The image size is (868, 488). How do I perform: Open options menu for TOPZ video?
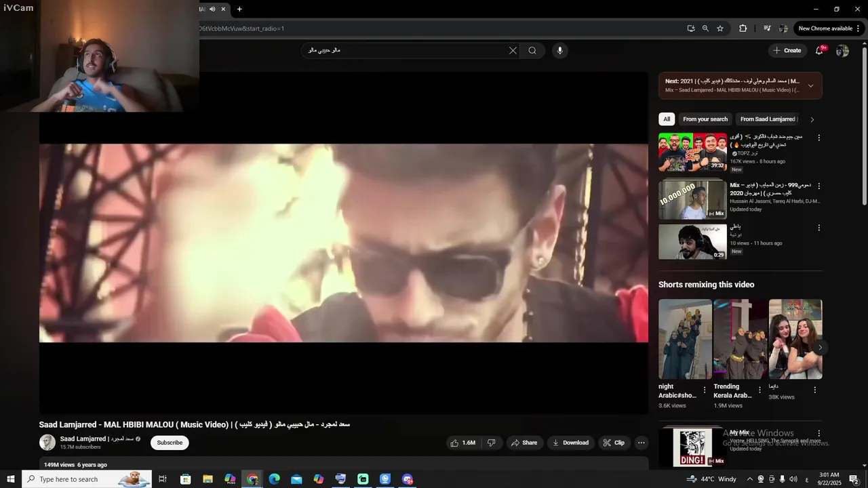818,138
